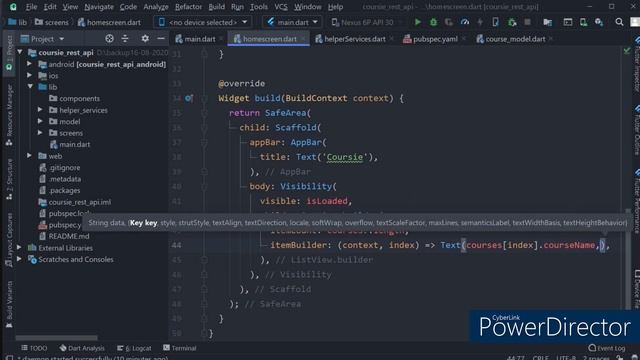This screenshot has width=640, height=360.
Task: Open the Event Log
Action: pyautogui.click(x=607, y=348)
